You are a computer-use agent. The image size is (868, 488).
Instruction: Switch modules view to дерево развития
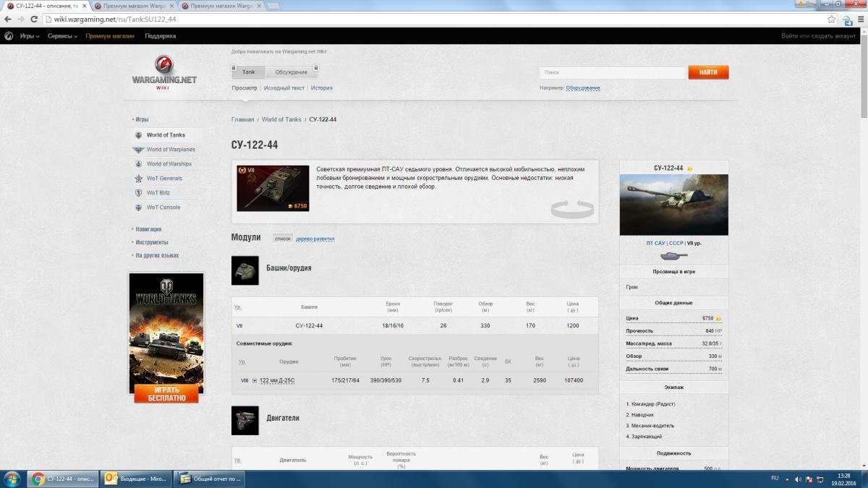click(315, 239)
